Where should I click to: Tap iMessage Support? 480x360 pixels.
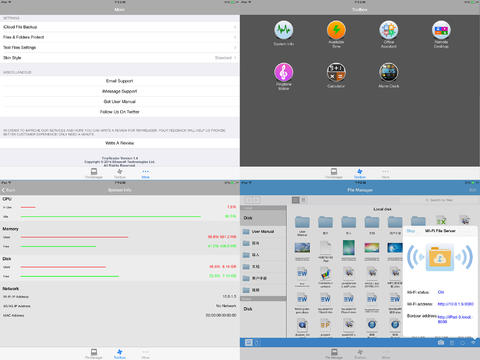pos(120,91)
